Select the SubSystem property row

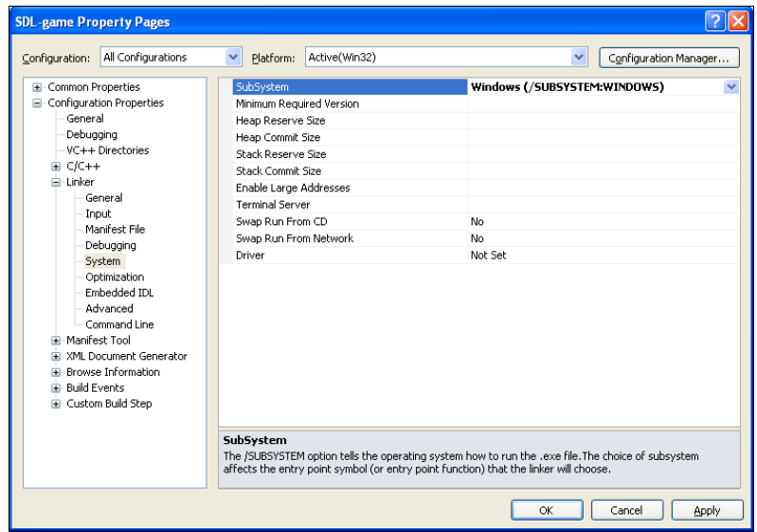(350, 87)
